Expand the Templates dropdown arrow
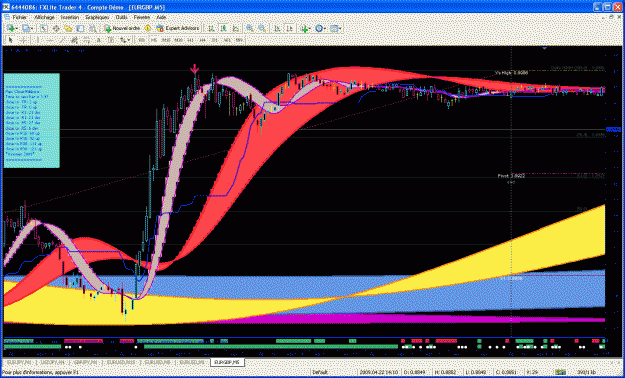The height and width of the screenshot is (378, 625). pyautogui.click(x=339, y=28)
